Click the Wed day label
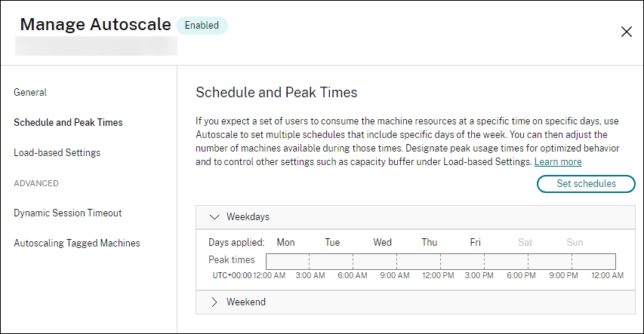The height and width of the screenshot is (334, 644). pos(382,242)
